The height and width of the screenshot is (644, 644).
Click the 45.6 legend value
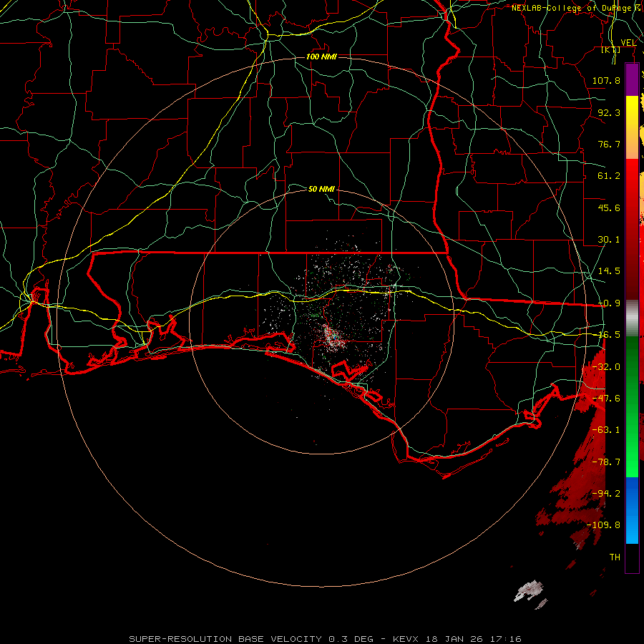(x=609, y=208)
